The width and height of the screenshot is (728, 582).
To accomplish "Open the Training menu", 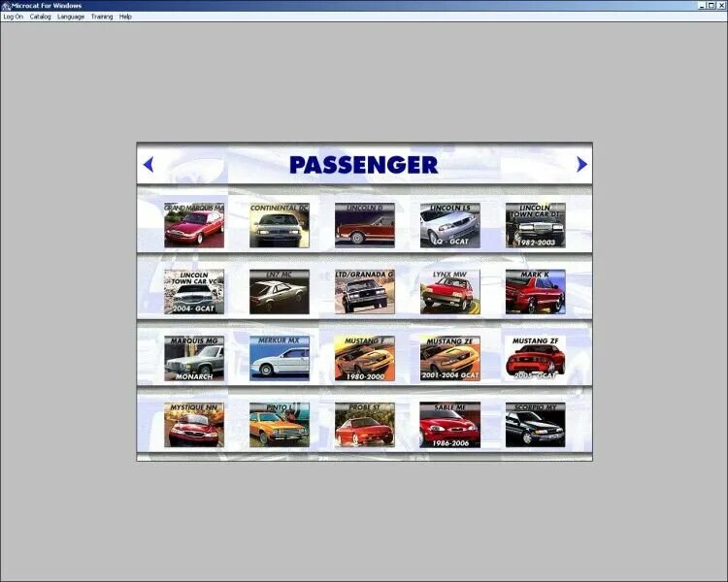I will pos(102,16).
